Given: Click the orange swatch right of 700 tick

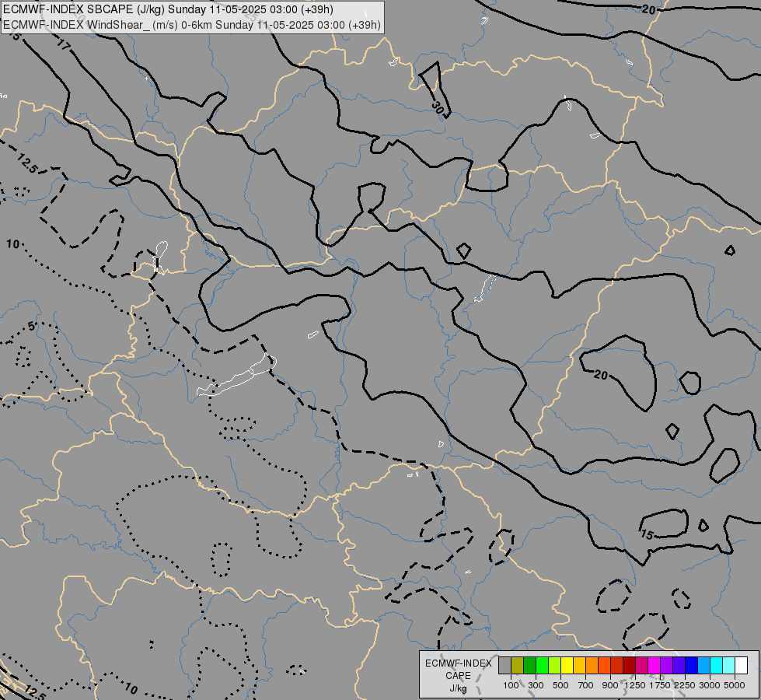Looking at the screenshot, I should pos(592,666).
